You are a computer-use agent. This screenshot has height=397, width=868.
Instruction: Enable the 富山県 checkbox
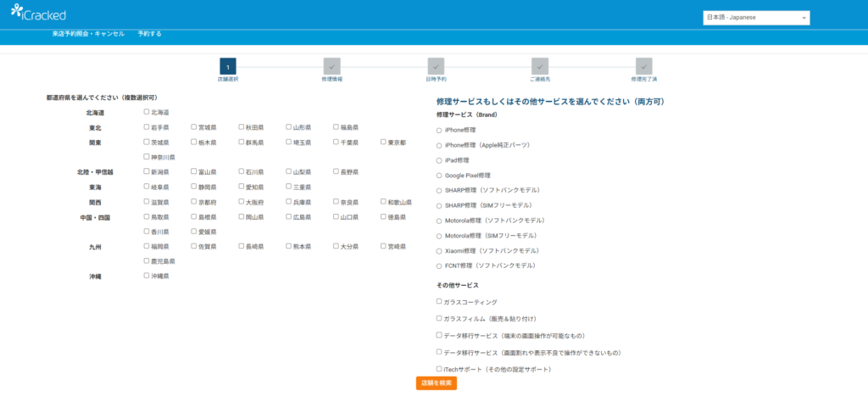pyautogui.click(x=194, y=171)
